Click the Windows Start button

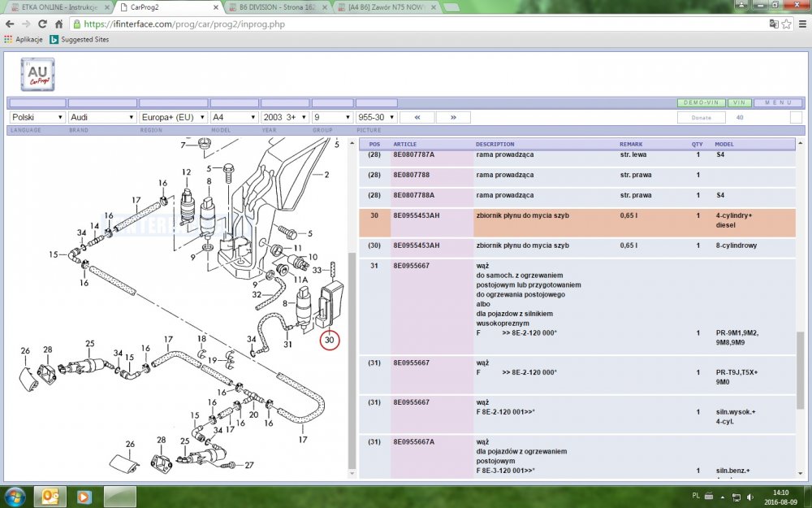pyautogui.click(x=15, y=496)
